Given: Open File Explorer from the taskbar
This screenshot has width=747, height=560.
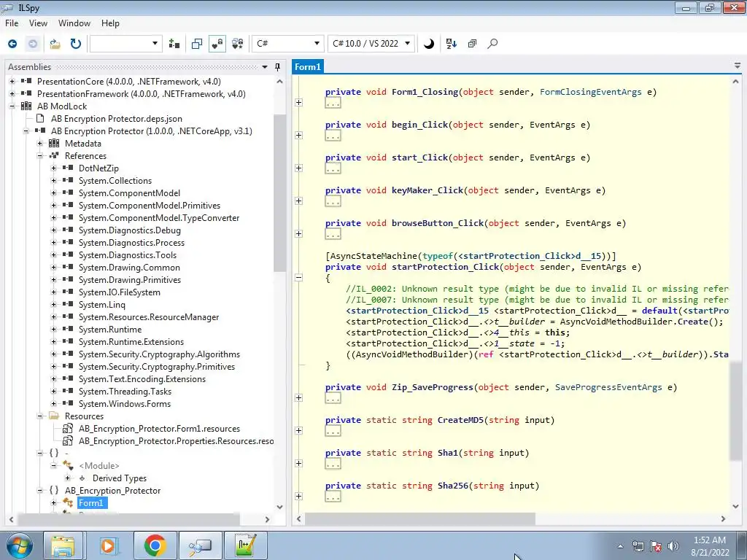Looking at the screenshot, I should [63, 545].
